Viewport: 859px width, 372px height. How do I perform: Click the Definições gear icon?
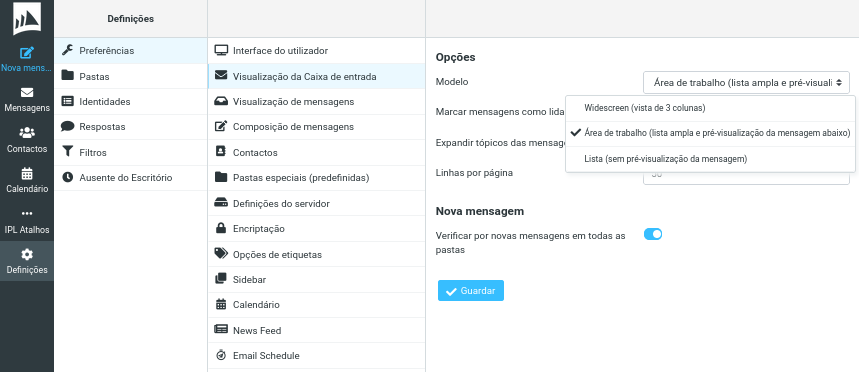(x=26, y=254)
